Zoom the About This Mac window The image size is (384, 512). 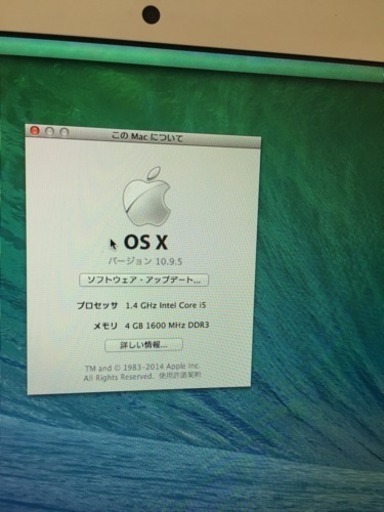coord(64,132)
